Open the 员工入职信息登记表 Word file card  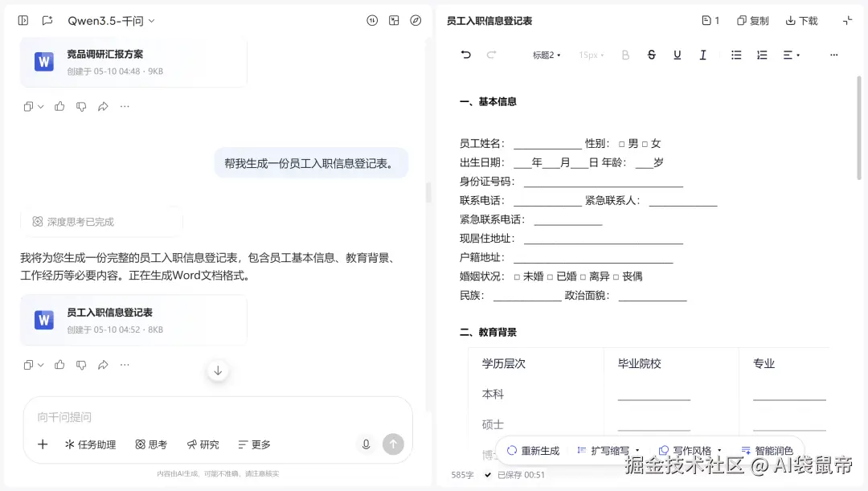click(133, 321)
